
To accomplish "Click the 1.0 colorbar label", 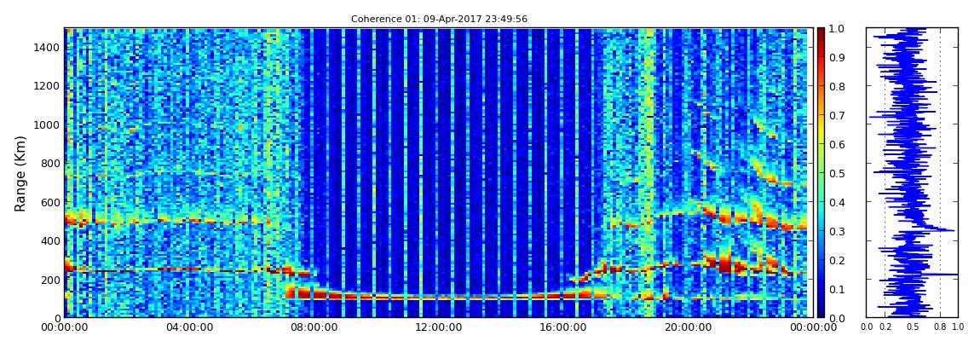I will (837, 29).
